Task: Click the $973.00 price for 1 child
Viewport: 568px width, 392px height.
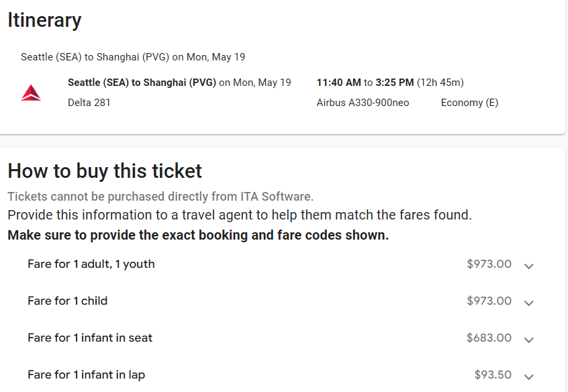Action: [489, 301]
